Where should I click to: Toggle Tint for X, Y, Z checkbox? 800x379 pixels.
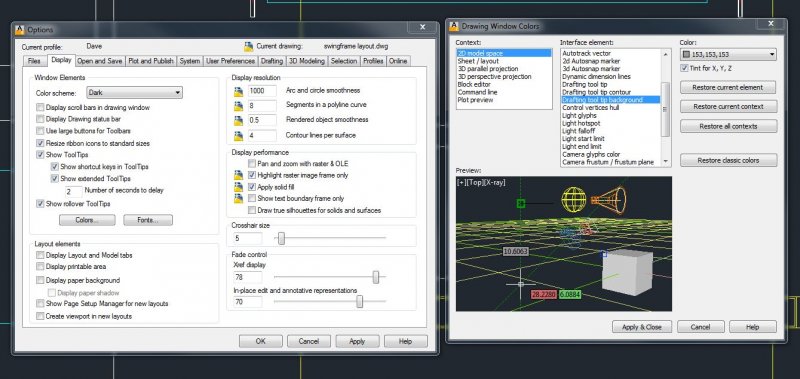pyautogui.click(x=684, y=68)
